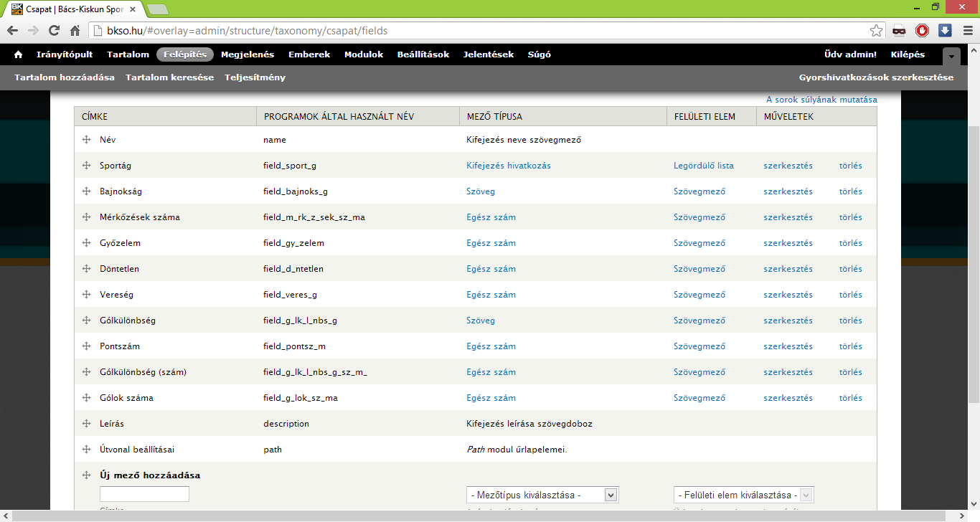980x522 pixels.
Task: Click the browser home icon
Action: [75, 31]
